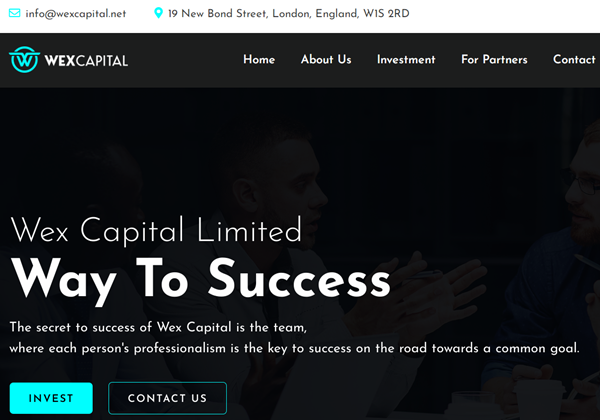Click the location pin icon
This screenshot has width=600, height=420.
(158, 13)
